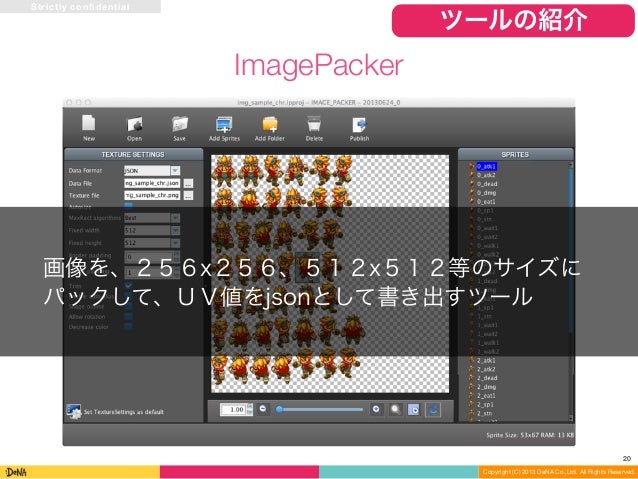The image size is (638, 479).
Task: Select sprite 0_atk2 in the list
Action: (x=486, y=175)
